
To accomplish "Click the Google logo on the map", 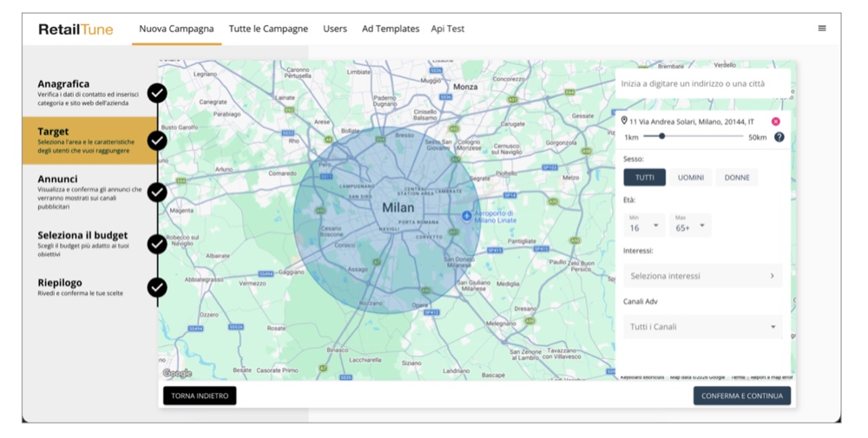I will (x=177, y=373).
